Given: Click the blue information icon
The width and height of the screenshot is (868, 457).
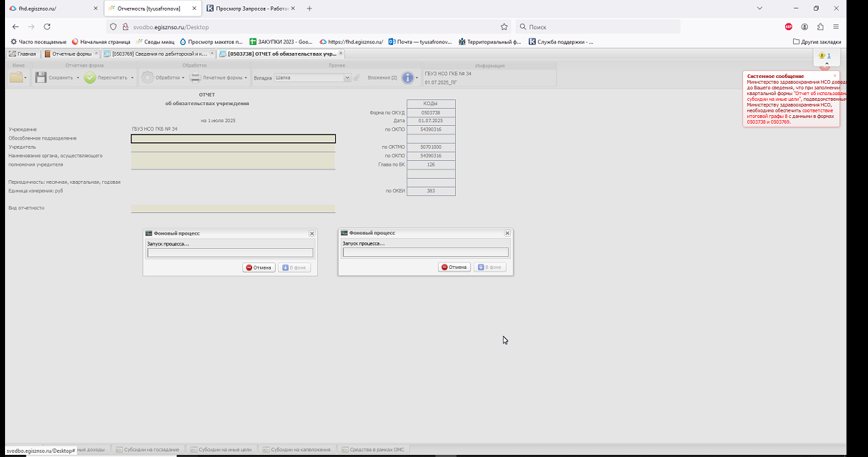Looking at the screenshot, I should click(x=408, y=77).
